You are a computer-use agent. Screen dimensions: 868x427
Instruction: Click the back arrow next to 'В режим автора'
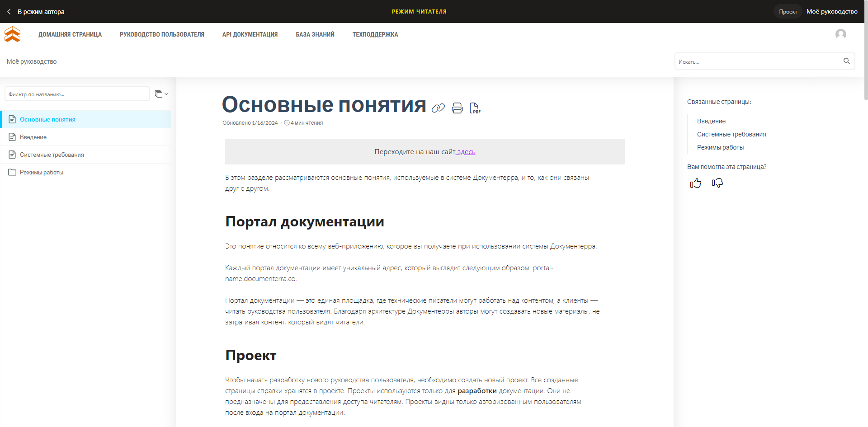click(9, 11)
